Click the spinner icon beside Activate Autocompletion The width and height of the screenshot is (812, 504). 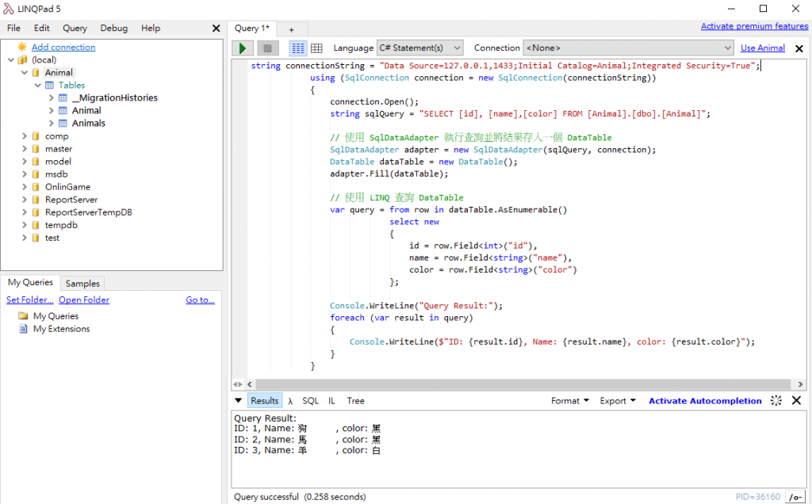coord(776,401)
